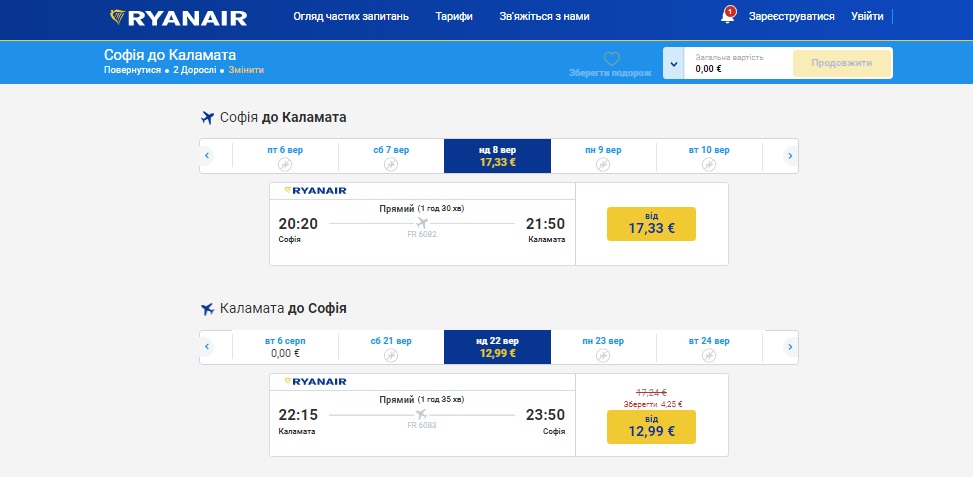Click the Змінити link to edit search
This screenshot has height=477, width=973.
pyautogui.click(x=246, y=70)
